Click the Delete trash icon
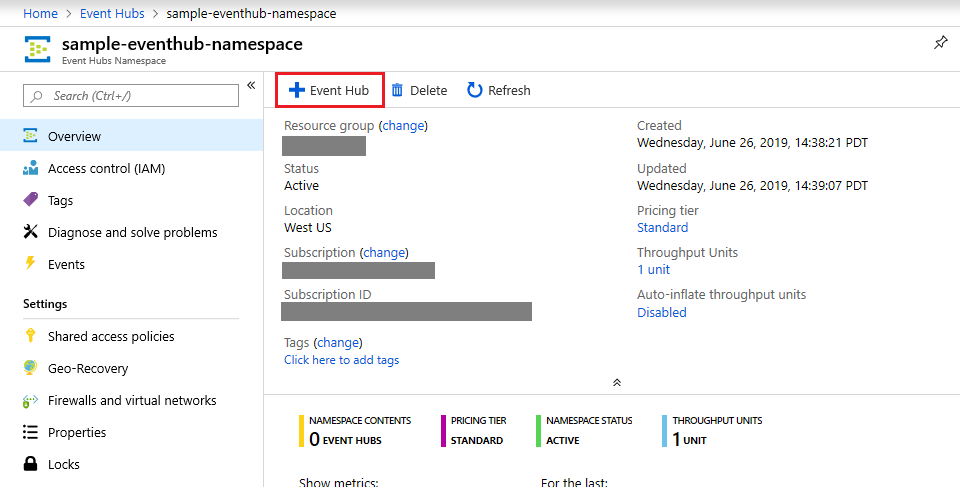Image resolution: width=960 pixels, height=487 pixels. click(397, 90)
